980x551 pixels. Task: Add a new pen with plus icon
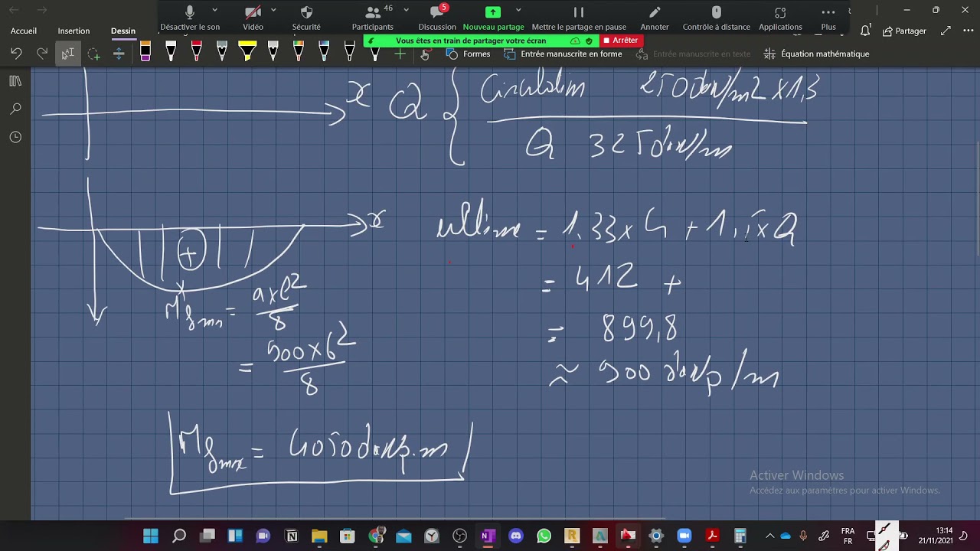400,54
